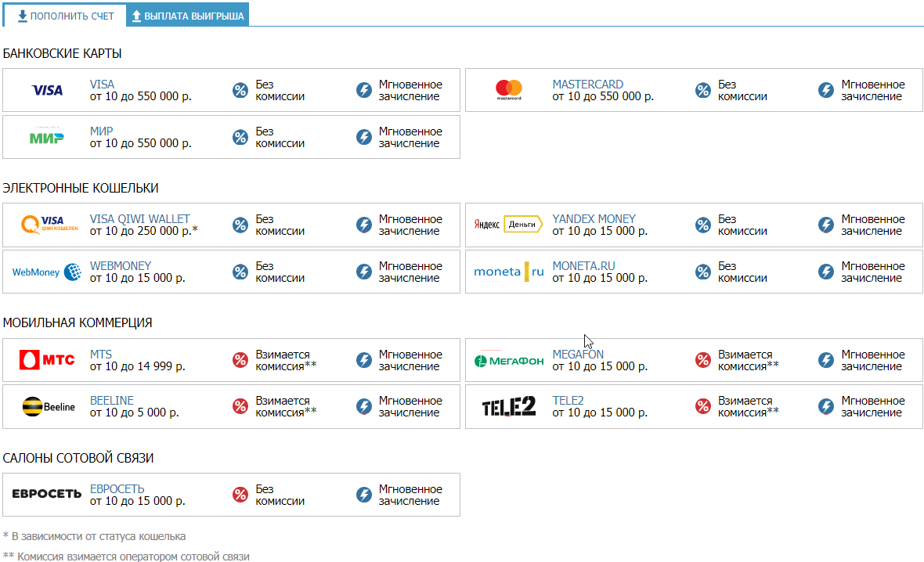
Task: Click the Яндекс Деньги logo
Action: (508, 225)
